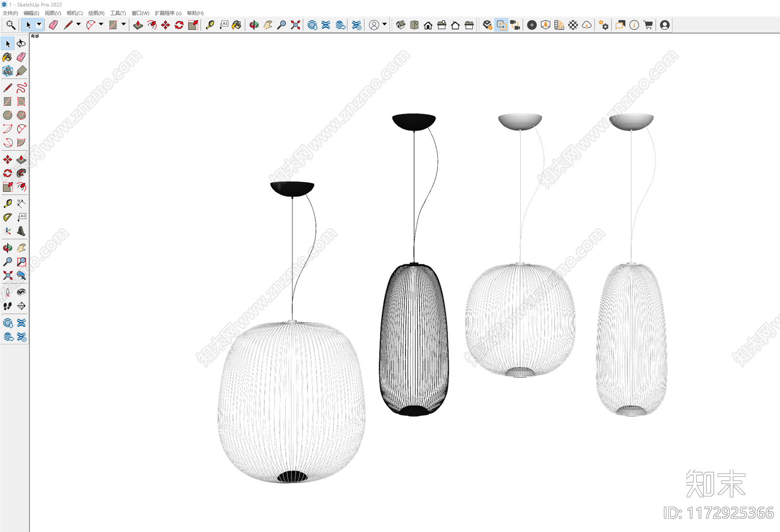
Task: Choose the Protractor tool
Action: [x=7, y=217]
